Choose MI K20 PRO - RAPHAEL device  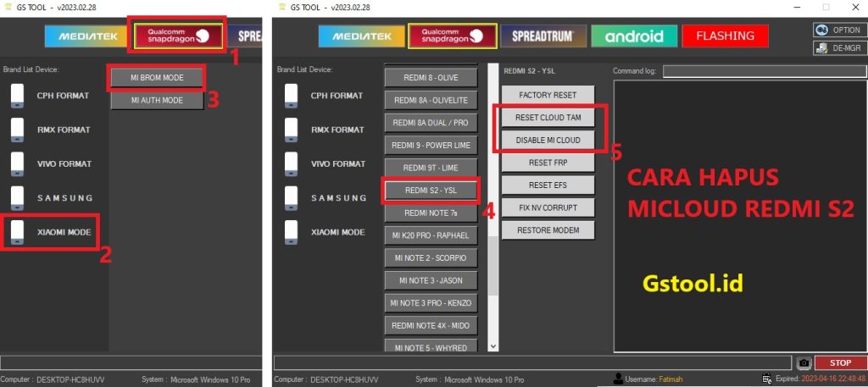tap(431, 235)
